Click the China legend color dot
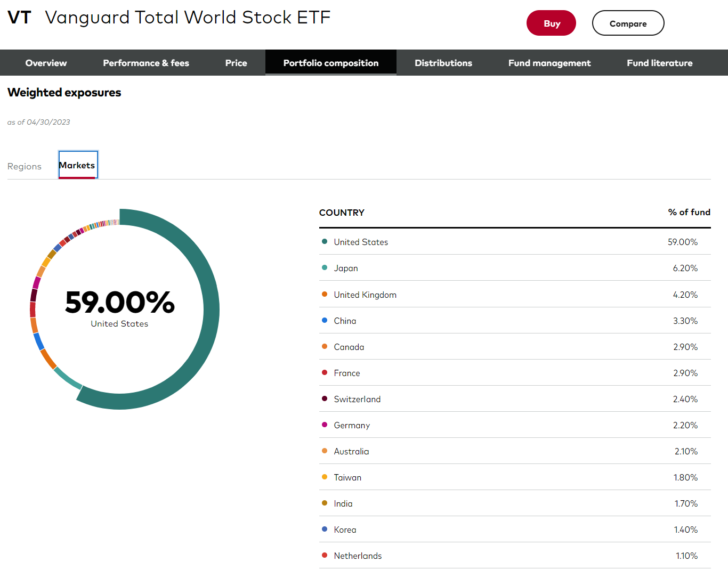728x570 pixels. 325,320
